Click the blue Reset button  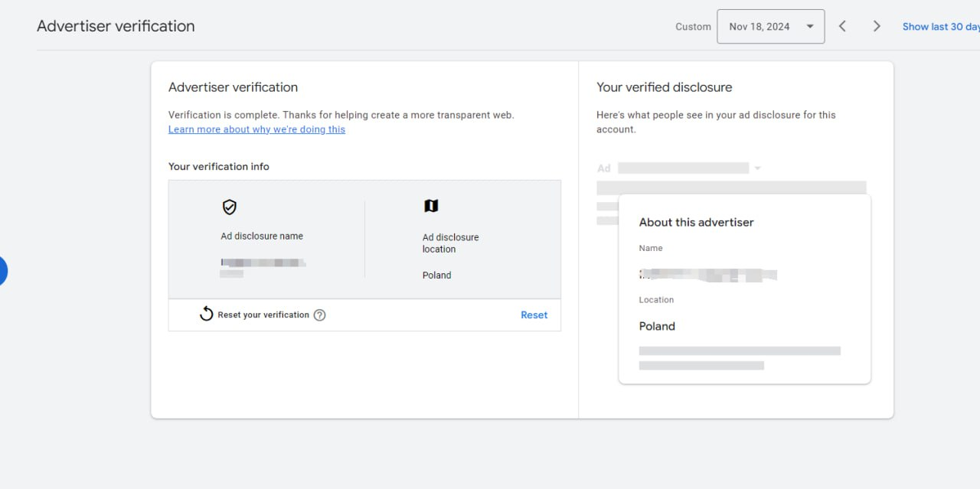[x=534, y=315]
